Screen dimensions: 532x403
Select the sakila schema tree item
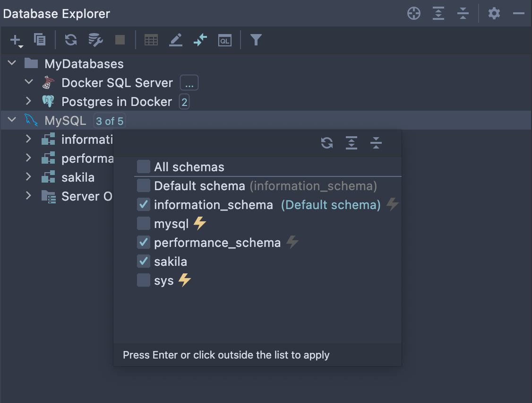(x=77, y=178)
